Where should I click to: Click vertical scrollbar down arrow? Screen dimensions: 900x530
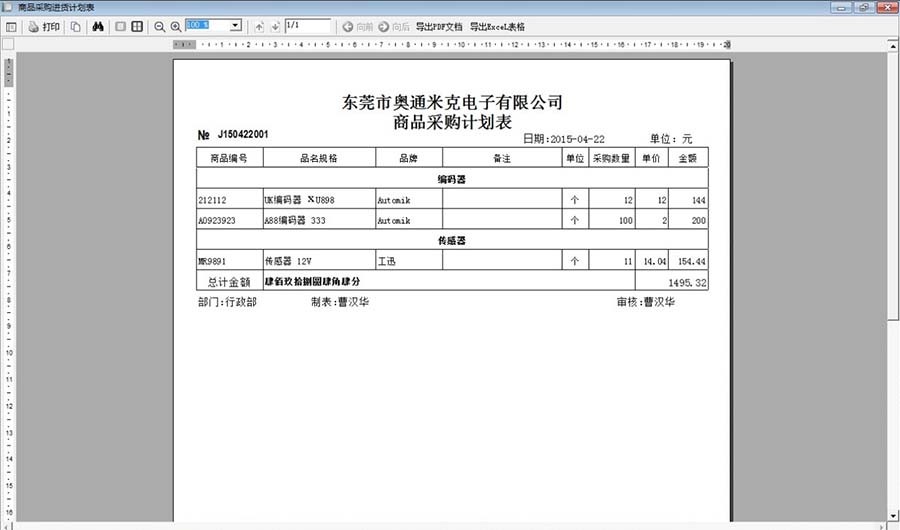[893, 516]
